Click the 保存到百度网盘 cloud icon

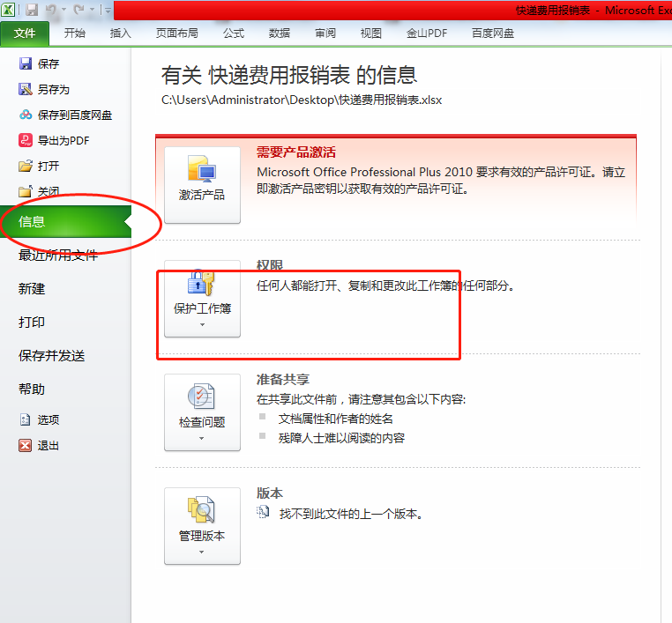click(26, 115)
